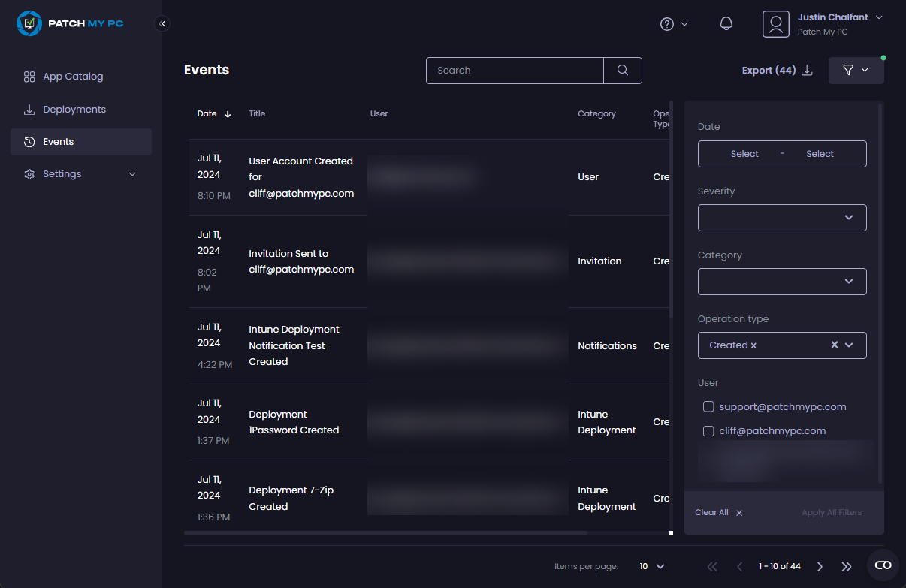This screenshot has width=906, height=588.
Task: Check the cliff@patchmypc.com user filter
Action: (708, 431)
